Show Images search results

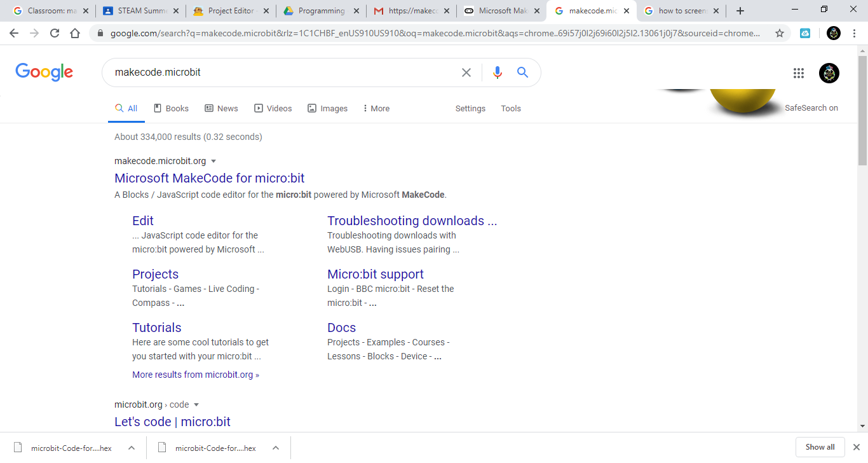pos(327,109)
